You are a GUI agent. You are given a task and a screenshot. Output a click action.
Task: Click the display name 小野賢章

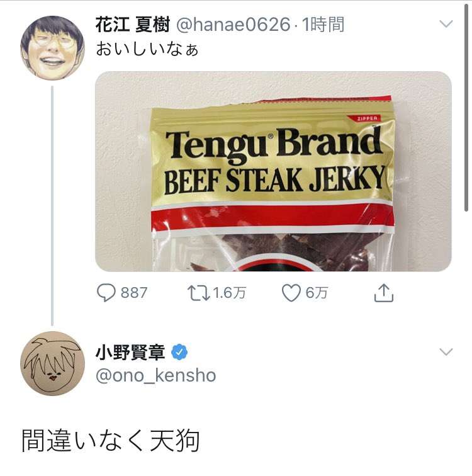pyautogui.click(x=130, y=352)
